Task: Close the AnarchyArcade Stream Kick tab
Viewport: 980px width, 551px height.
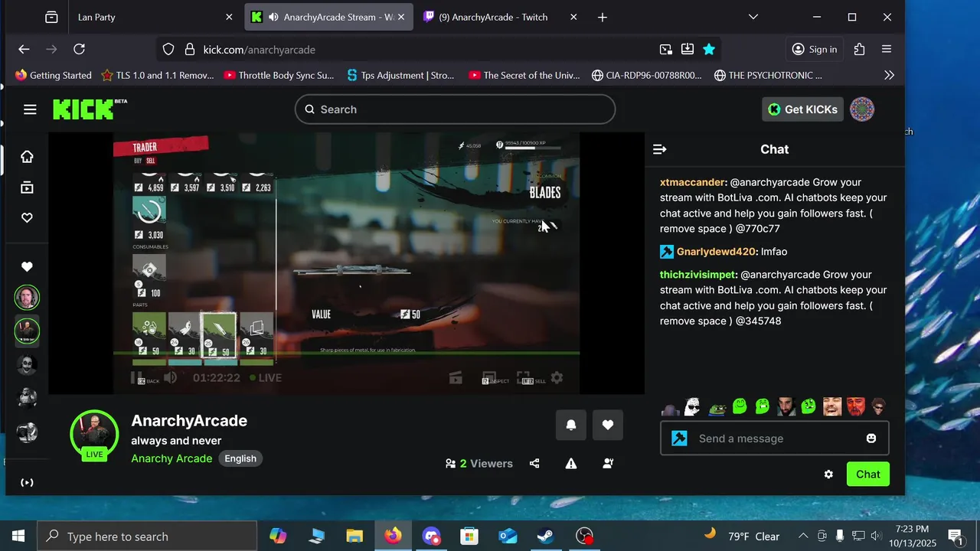Action: (x=401, y=17)
